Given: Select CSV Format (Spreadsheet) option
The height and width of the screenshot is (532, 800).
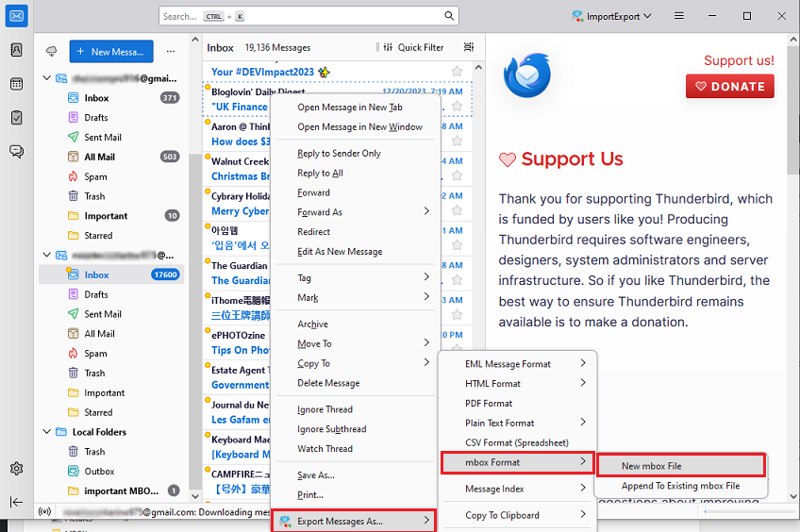Looking at the screenshot, I should pos(517,442).
